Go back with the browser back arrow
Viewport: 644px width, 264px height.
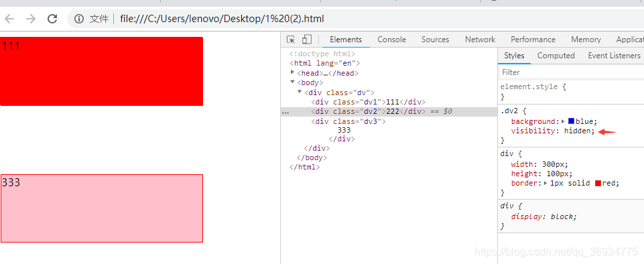[x=9, y=19]
